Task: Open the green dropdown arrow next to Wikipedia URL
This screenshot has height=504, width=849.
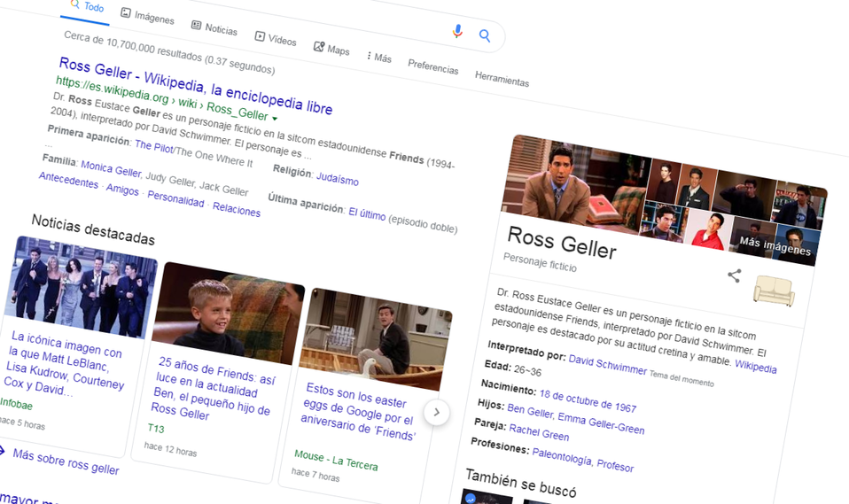Action: click(x=275, y=118)
